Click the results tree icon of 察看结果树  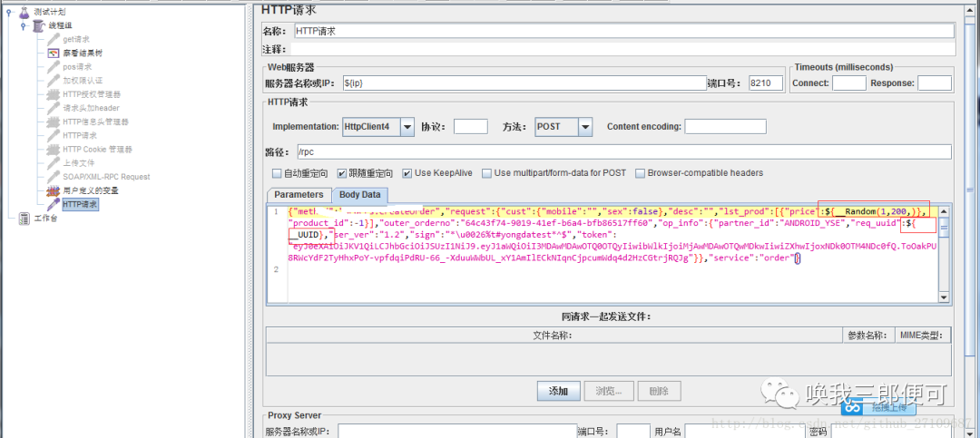click(54, 54)
